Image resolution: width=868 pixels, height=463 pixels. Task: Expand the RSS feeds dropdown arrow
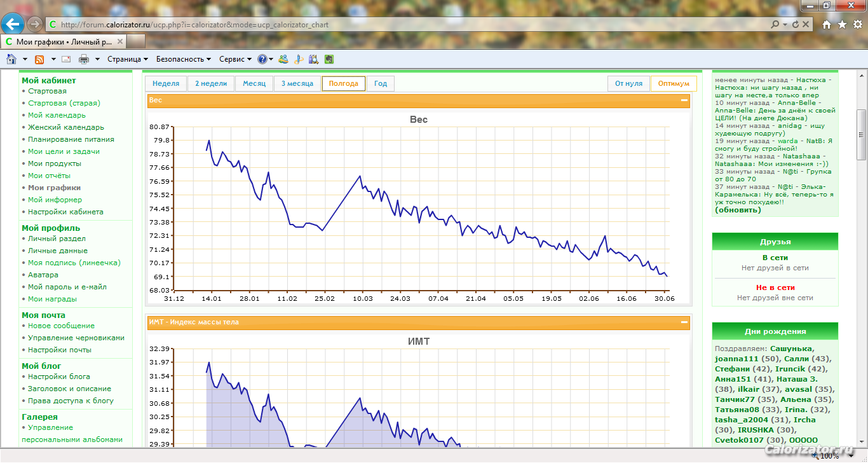click(53, 59)
